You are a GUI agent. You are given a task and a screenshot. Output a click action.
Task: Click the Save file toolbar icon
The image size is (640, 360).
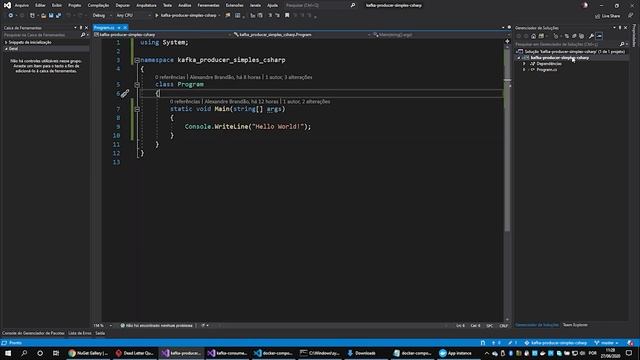(51, 16)
